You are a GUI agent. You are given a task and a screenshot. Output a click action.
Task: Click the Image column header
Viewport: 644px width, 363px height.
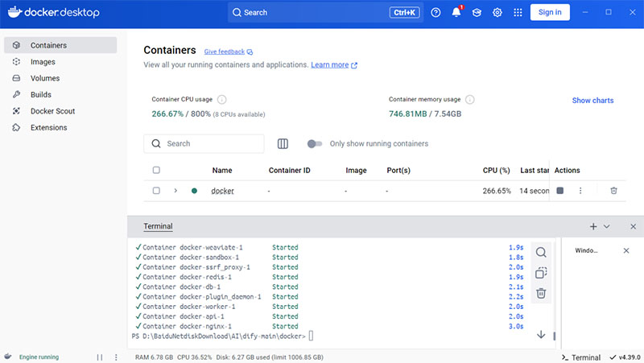(x=356, y=171)
